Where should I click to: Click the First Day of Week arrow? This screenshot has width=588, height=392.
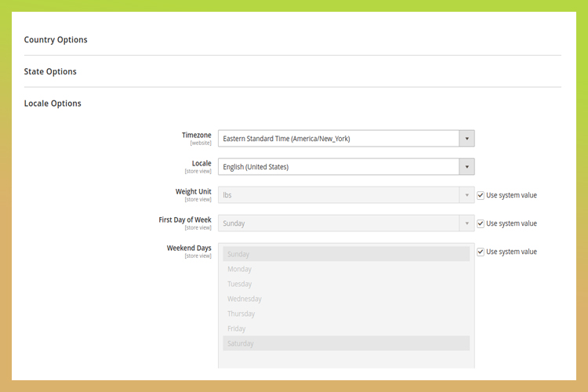[x=466, y=223]
